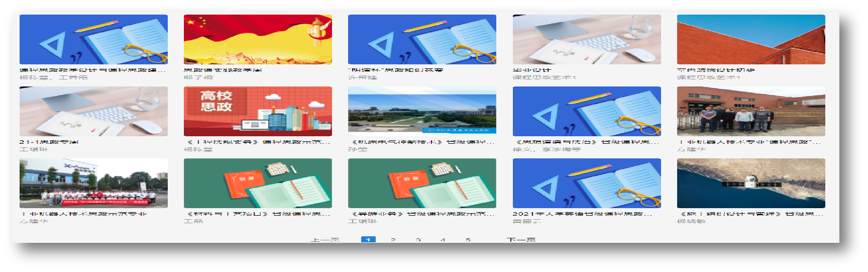Click thumbnail above the 毕业设计 title
This screenshot has height=272, width=868.
tap(587, 39)
